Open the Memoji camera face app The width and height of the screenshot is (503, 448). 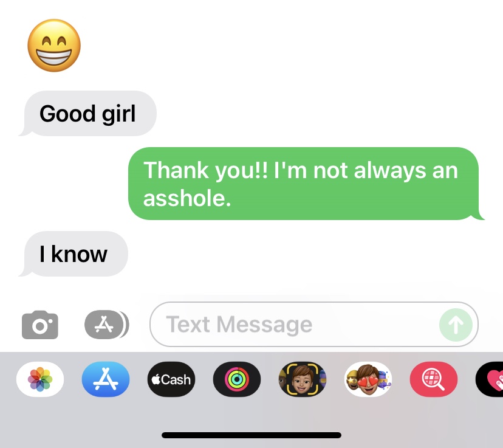pos(303,379)
